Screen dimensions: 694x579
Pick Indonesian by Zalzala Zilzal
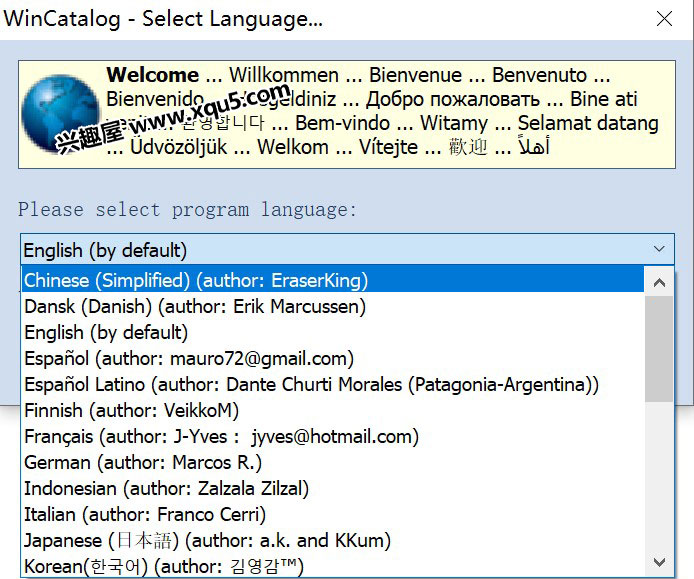[333, 489]
